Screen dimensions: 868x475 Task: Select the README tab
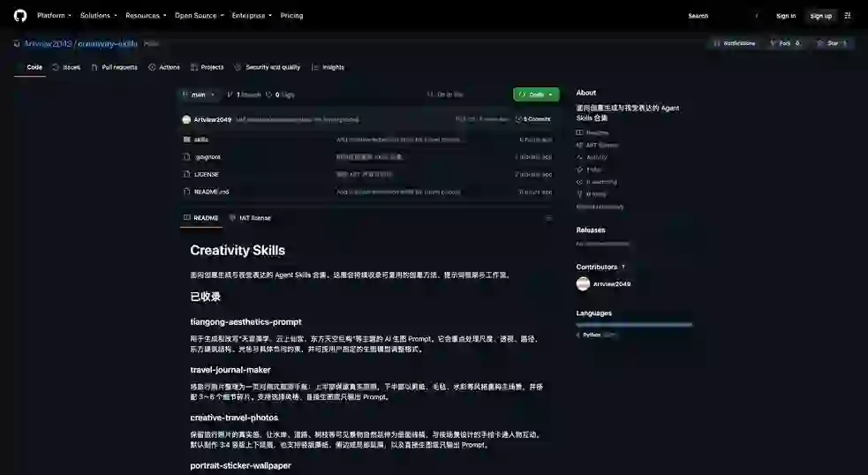coord(201,218)
